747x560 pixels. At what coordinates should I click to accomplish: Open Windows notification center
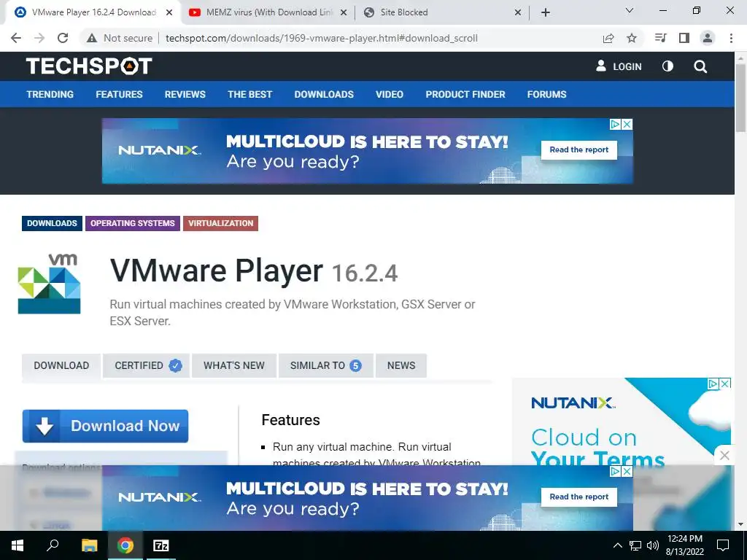(x=723, y=545)
